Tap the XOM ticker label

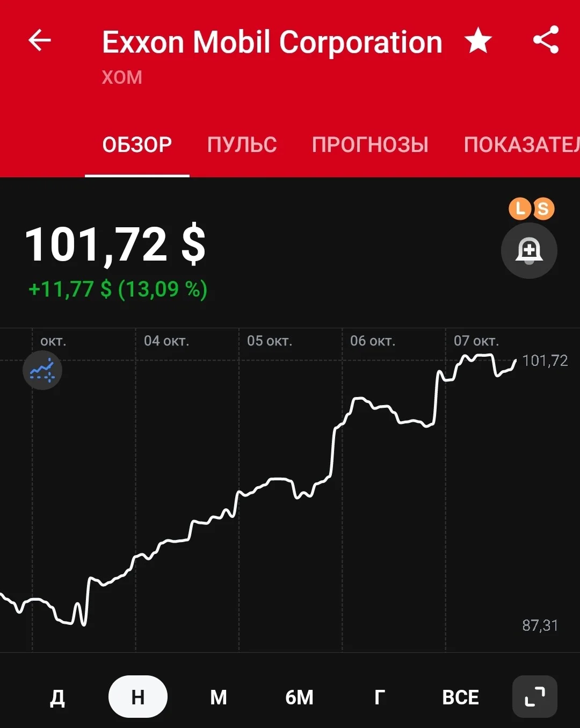click(122, 77)
